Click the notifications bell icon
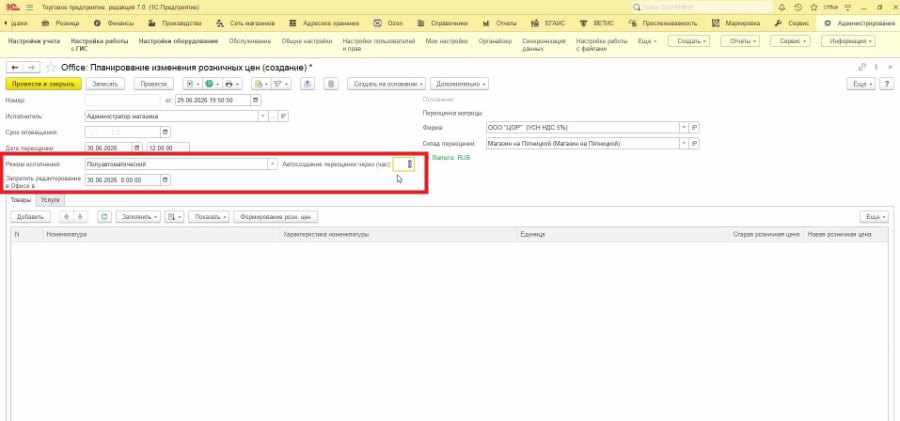 [782, 7]
